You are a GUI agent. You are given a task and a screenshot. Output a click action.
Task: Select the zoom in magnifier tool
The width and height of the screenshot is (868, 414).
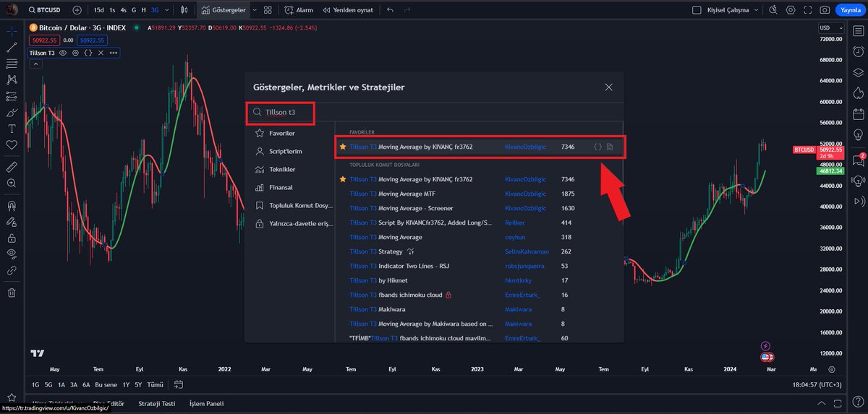point(12,183)
